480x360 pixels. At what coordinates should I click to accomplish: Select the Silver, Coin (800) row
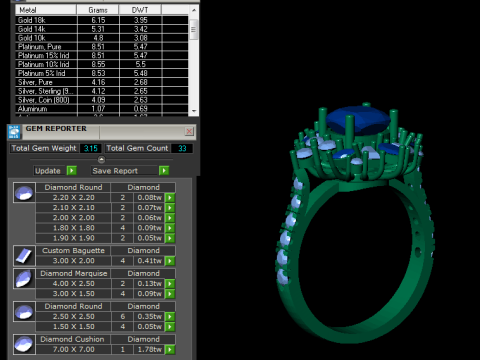102,100
